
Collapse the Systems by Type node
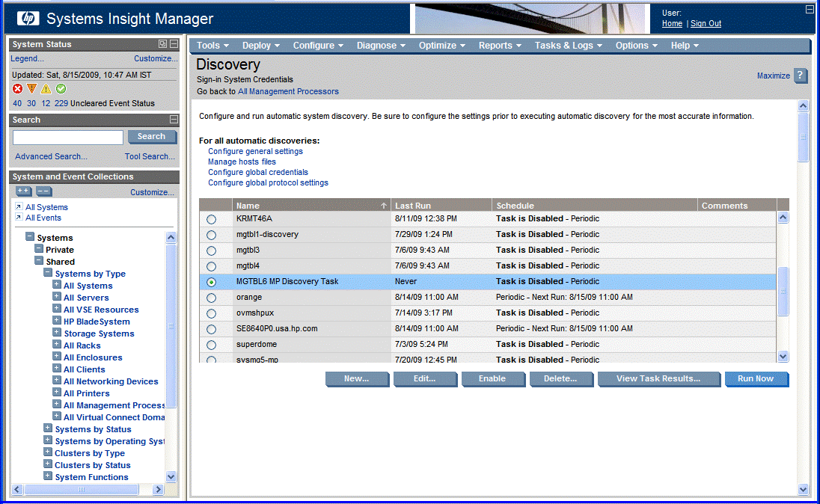coord(48,274)
